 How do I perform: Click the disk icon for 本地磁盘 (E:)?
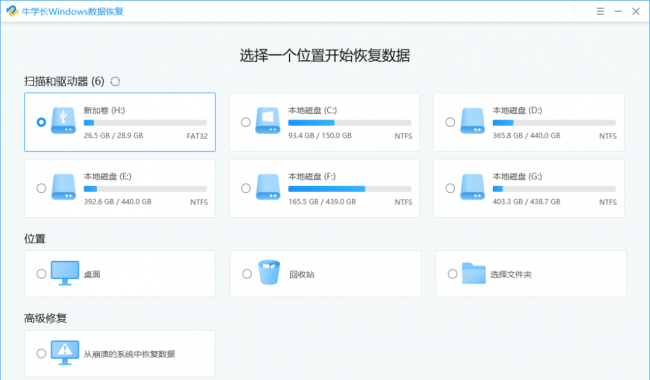[x=63, y=187]
